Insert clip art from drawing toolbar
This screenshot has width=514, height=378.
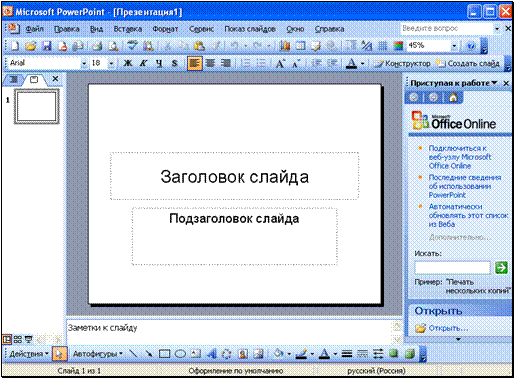tap(243, 354)
